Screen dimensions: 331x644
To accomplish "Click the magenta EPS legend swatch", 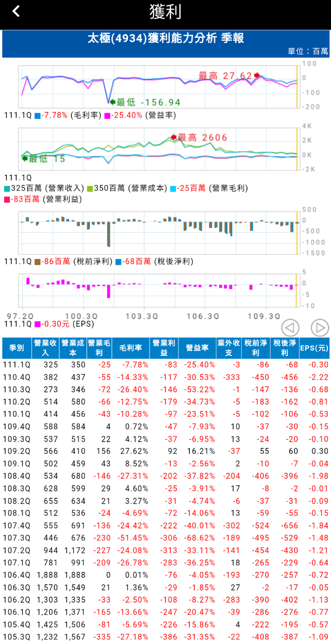I will pos(37,324).
